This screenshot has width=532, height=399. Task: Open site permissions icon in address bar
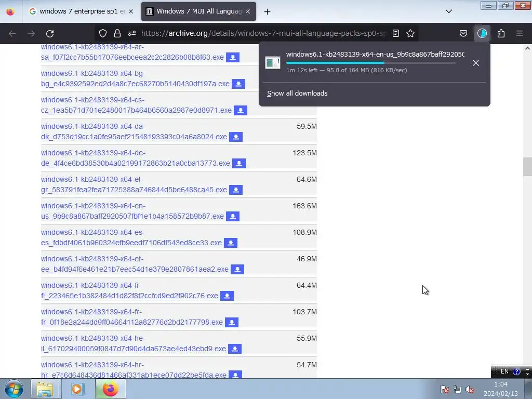point(132,33)
